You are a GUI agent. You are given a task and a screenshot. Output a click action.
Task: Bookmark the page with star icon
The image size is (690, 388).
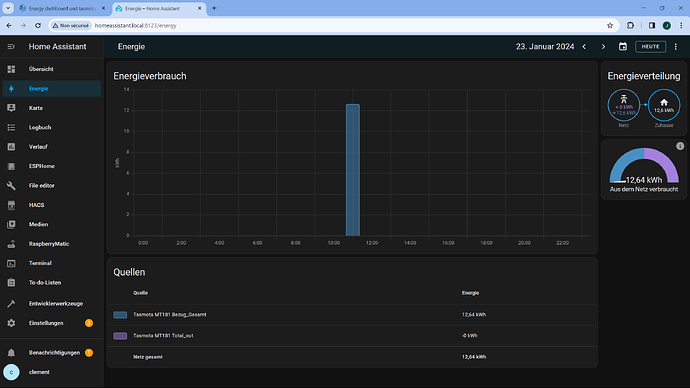tap(609, 26)
